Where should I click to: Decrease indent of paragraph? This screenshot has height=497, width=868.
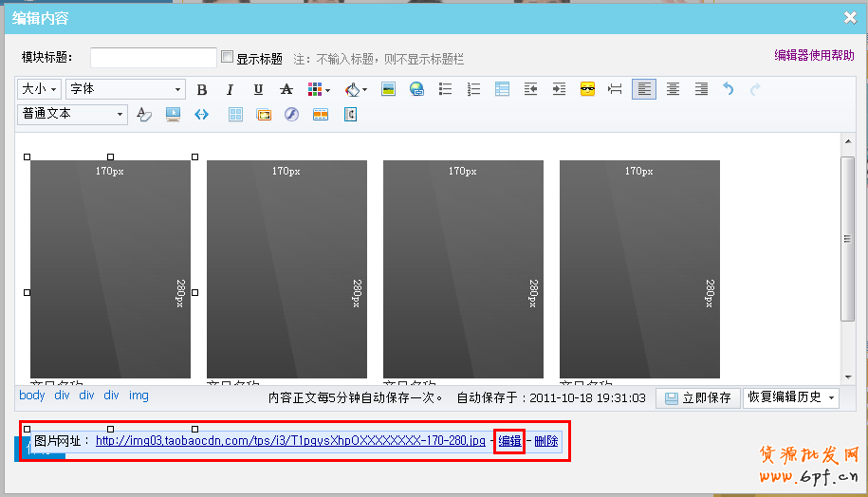tap(531, 89)
